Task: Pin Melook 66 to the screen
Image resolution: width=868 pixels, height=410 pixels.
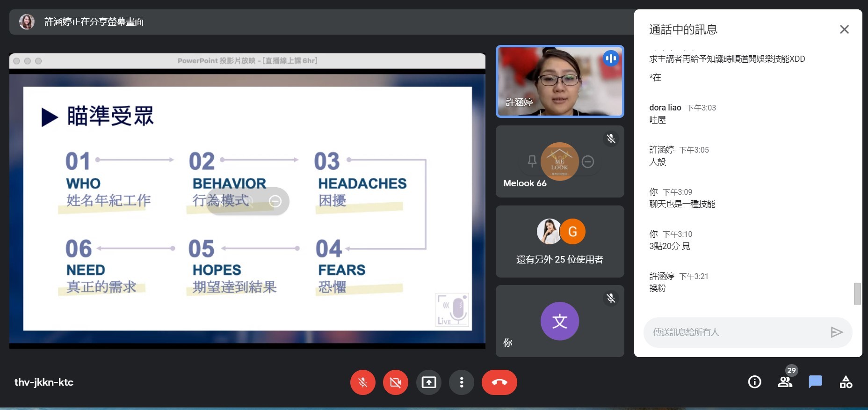Action: point(532,161)
